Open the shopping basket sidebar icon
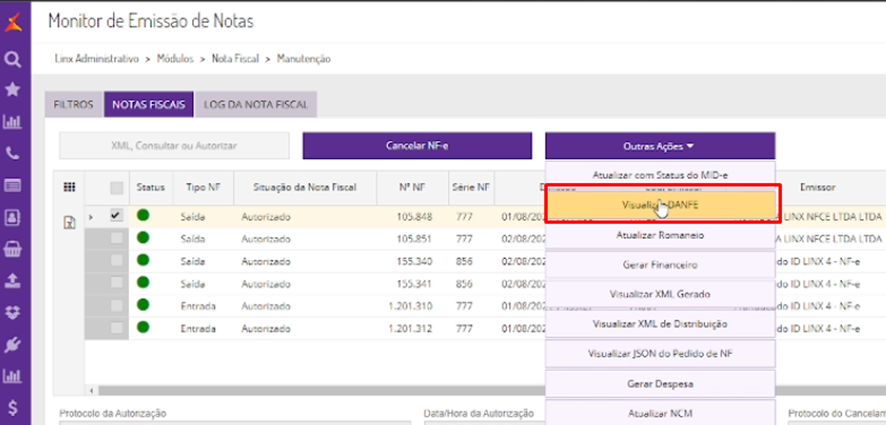886x425 pixels. tap(13, 248)
